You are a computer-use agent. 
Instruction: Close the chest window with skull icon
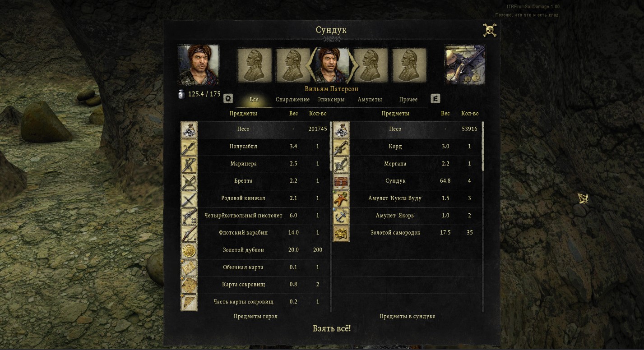point(490,30)
